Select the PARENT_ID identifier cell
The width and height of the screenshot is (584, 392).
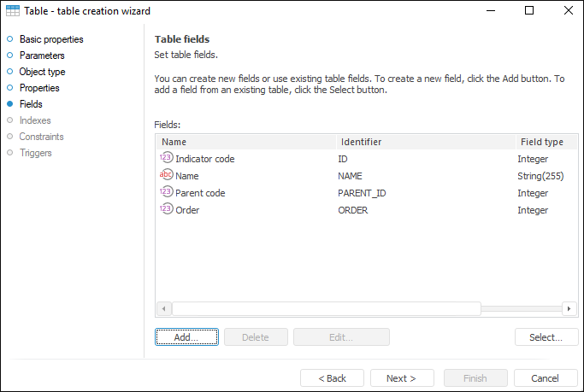click(x=362, y=193)
